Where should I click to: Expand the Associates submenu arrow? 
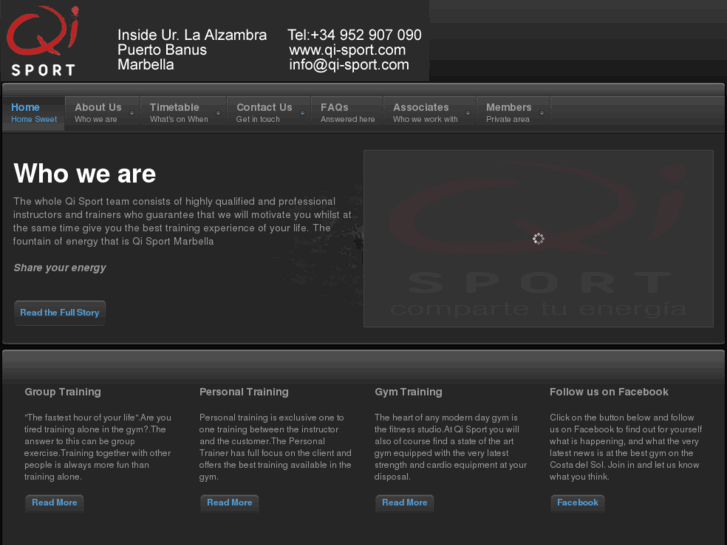pyautogui.click(x=468, y=113)
